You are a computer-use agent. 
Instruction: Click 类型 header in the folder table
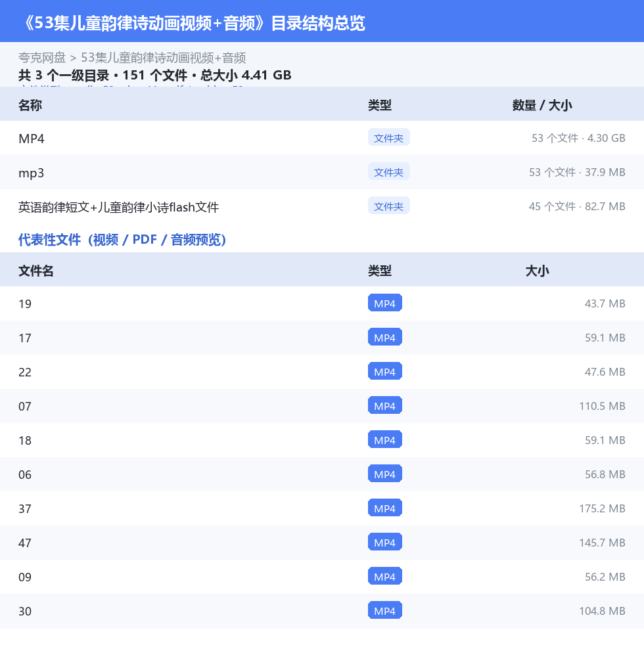point(380,105)
